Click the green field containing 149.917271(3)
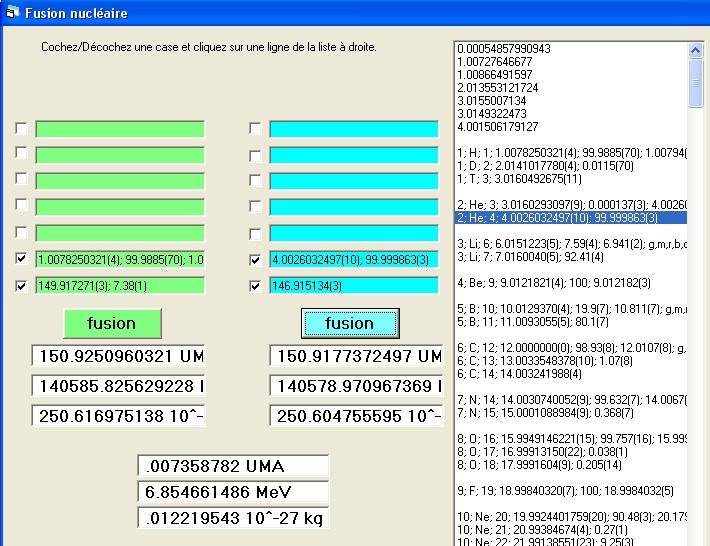 pos(120,286)
